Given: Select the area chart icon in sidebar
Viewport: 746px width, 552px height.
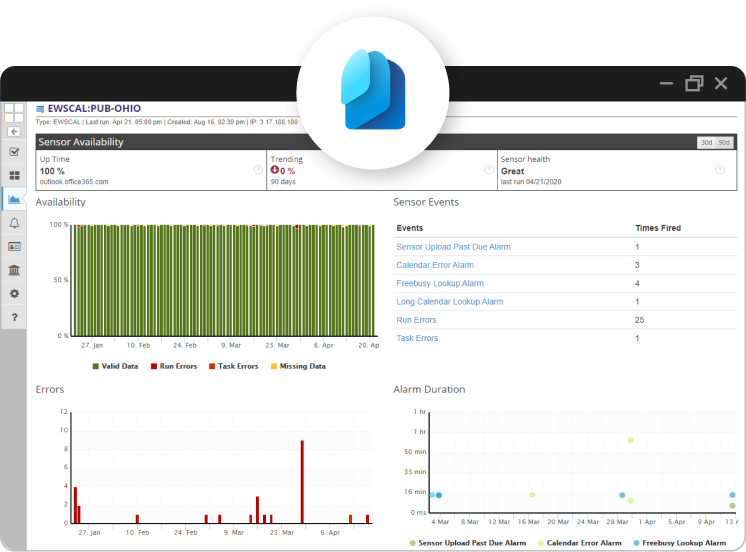Looking at the screenshot, I should click(14, 199).
